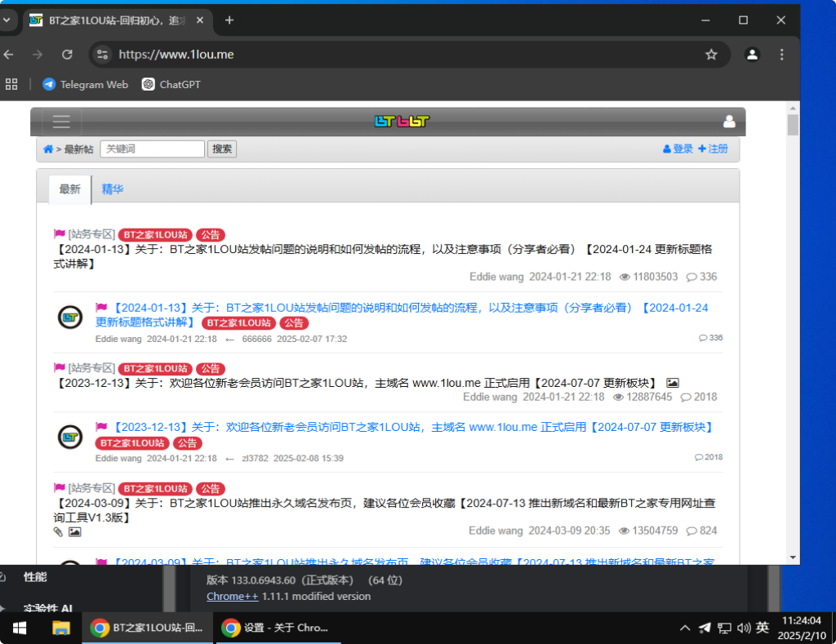Expand the hidden system tray icons
The width and height of the screenshot is (836, 644).
click(x=684, y=628)
